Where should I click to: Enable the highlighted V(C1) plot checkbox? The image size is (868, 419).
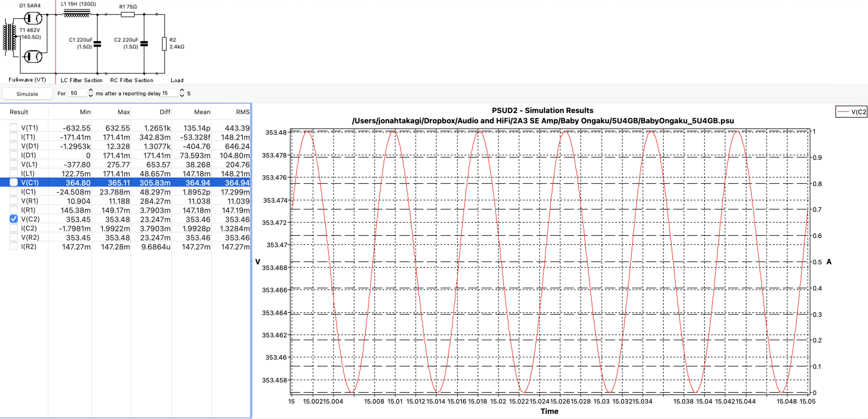click(x=14, y=182)
